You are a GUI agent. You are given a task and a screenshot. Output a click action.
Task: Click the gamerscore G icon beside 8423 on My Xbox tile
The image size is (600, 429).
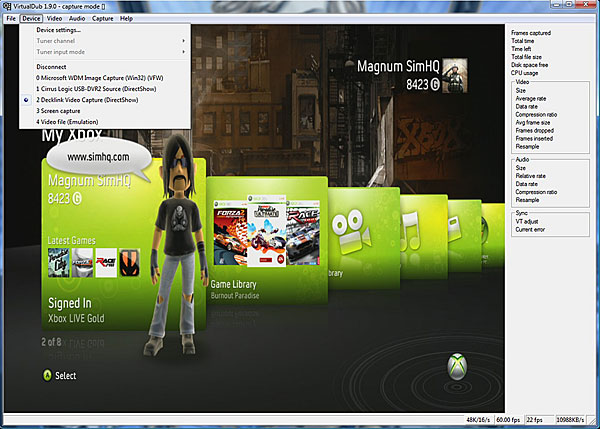[77, 198]
